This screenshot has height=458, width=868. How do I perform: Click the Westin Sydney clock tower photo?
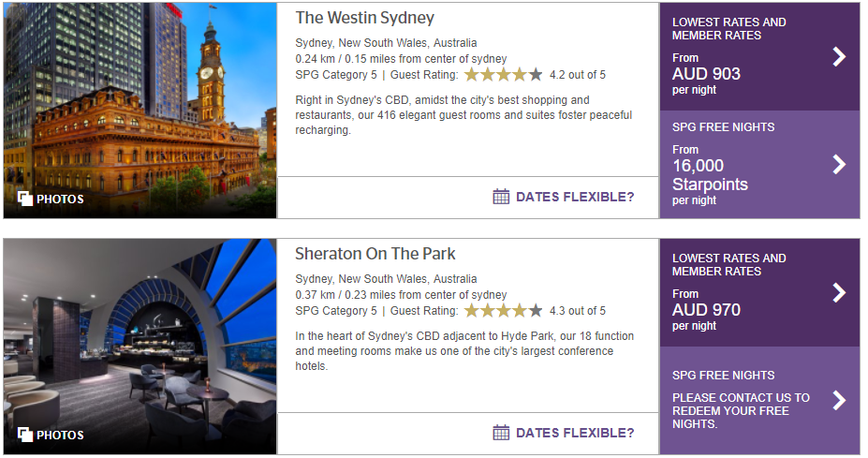(x=140, y=111)
